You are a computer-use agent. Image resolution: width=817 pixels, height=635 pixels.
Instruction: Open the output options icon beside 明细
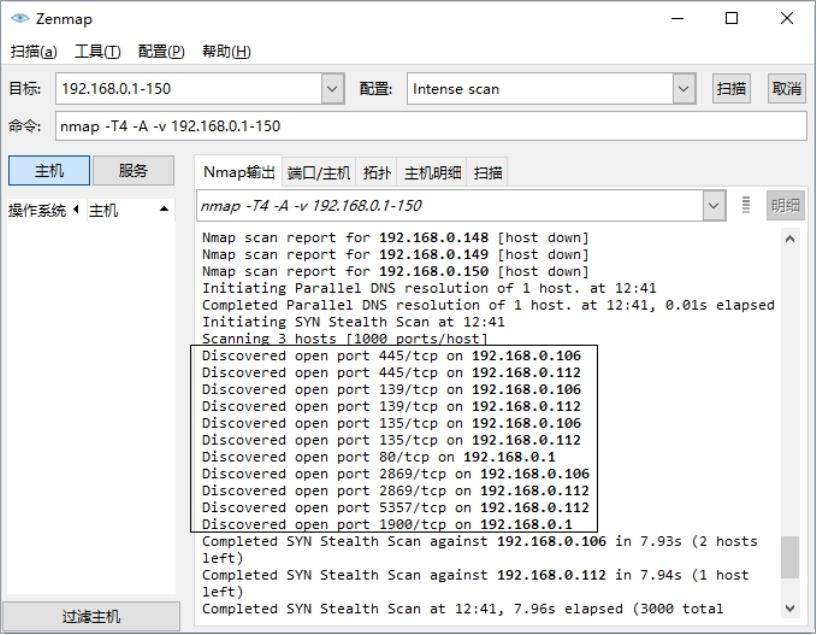745,205
